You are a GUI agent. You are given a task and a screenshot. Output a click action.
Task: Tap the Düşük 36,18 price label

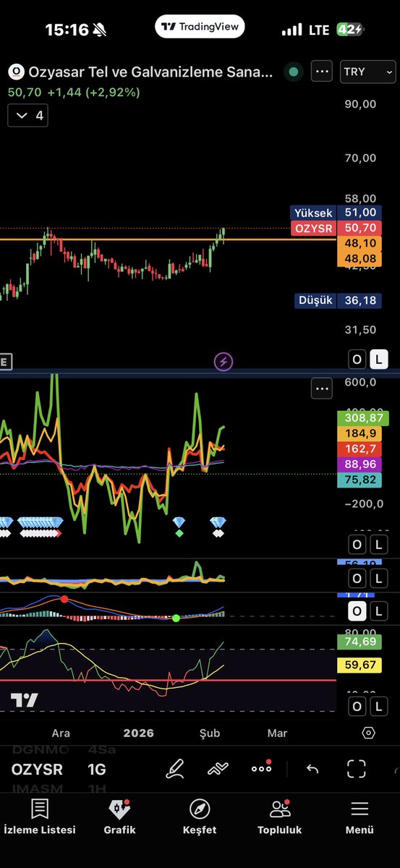click(339, 300)
